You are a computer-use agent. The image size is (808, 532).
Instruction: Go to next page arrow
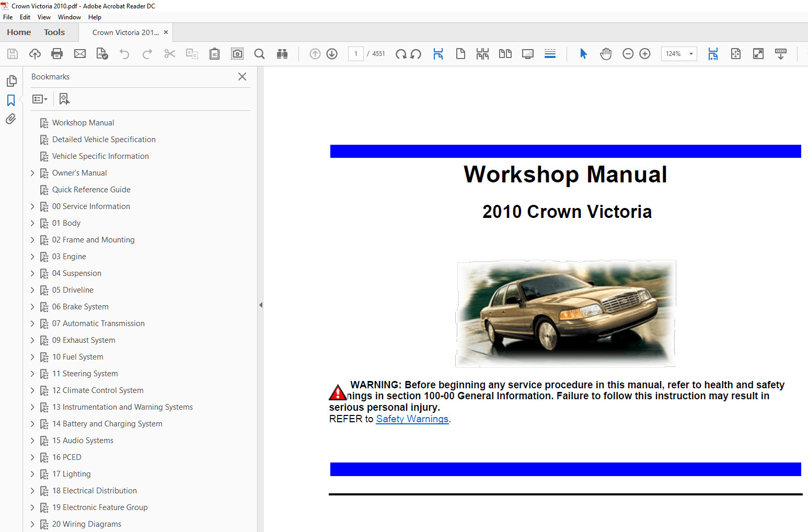click(332, 54)
